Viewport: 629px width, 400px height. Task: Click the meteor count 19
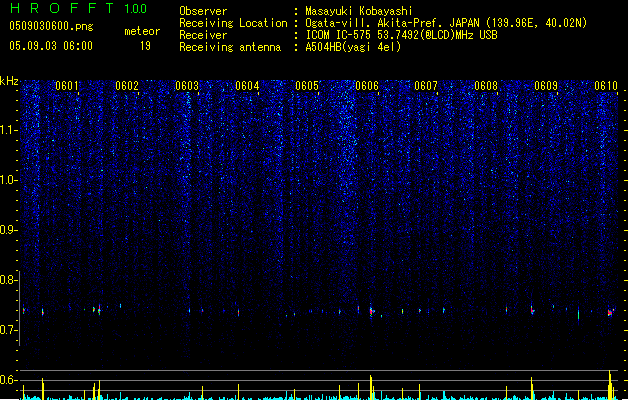point(145,46)
